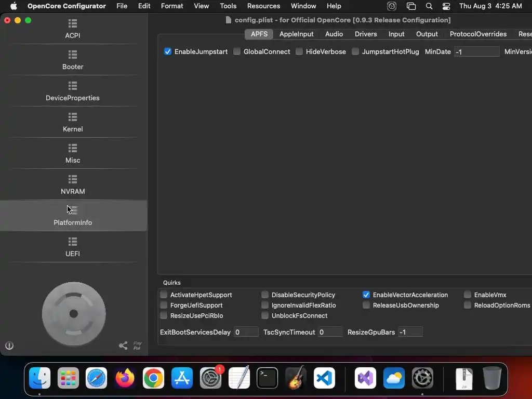Open System Settings with update badge
Image resolution: width=532 pixels, height=399 pixels.
[211, 378]
